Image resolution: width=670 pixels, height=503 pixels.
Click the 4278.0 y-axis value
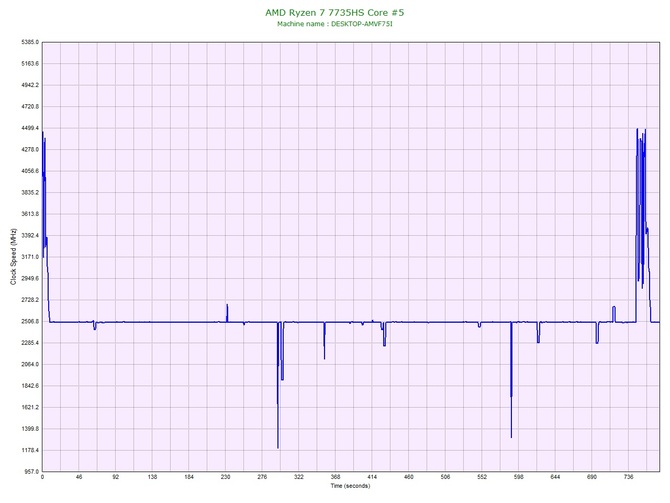point(30,150)
